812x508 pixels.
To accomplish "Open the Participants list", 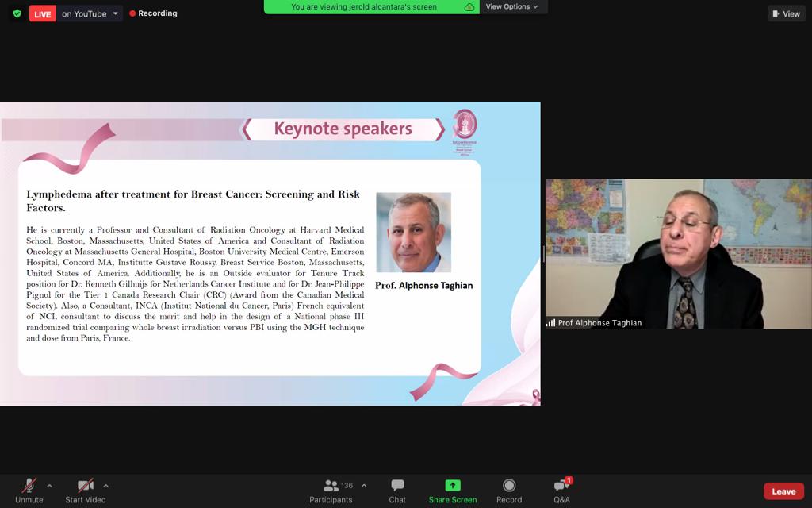I will [331, 491].
